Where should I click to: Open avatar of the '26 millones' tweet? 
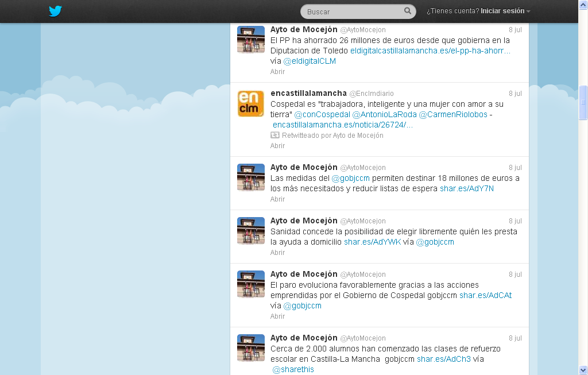coord(251,40)
